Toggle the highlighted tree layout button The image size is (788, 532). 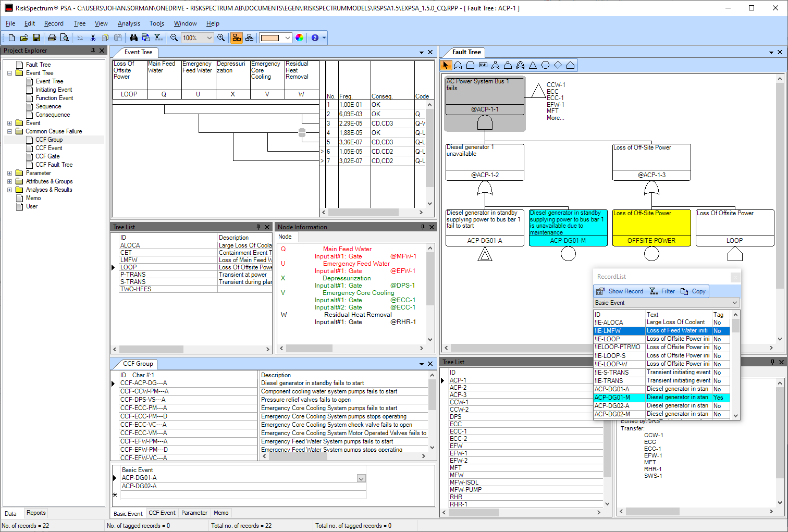click(x=237, y=38)
